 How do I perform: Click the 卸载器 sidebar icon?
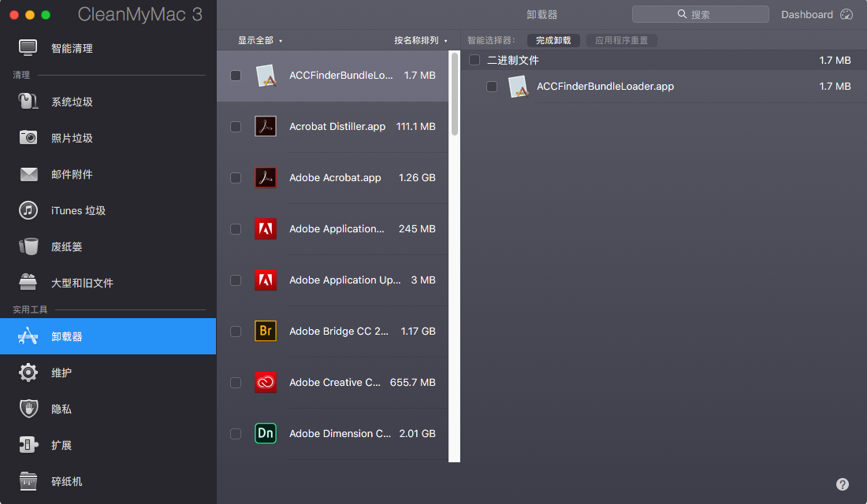click(28, 336)
